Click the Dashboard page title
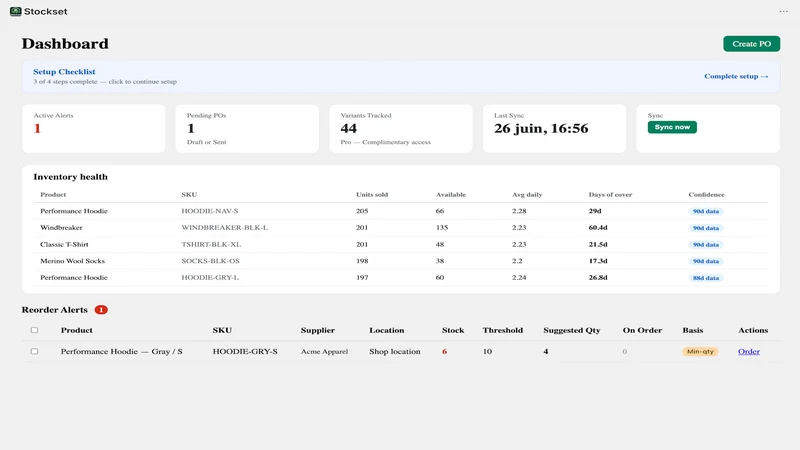 pyautogui.click(x=65, y=44)
